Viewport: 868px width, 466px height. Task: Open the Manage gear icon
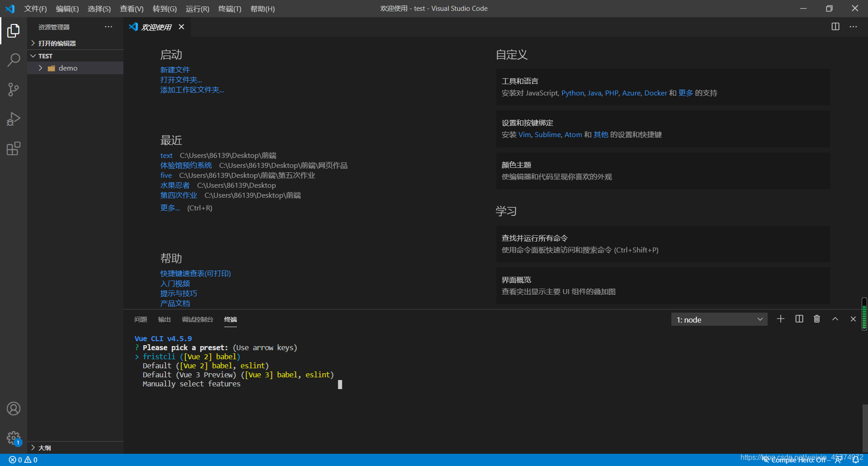point(14,438)
